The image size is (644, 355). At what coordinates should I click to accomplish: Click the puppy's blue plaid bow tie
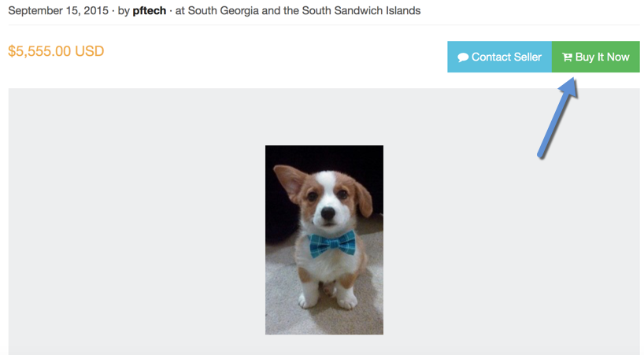(331, 244)
